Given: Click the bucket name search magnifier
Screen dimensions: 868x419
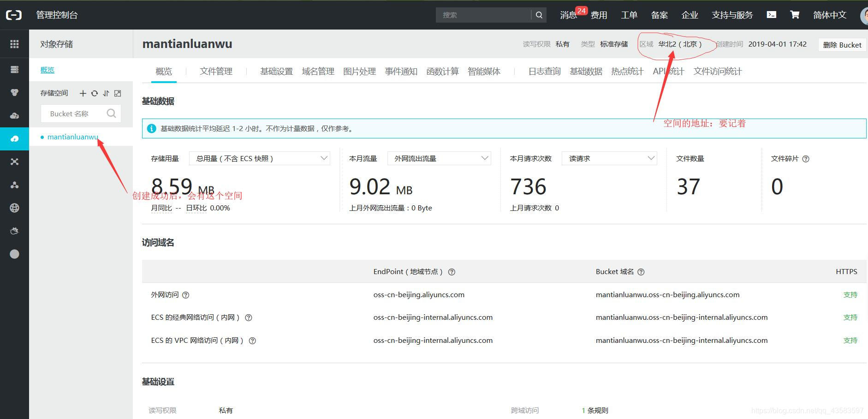Looking at the screenshot, I should coord(111,114).
